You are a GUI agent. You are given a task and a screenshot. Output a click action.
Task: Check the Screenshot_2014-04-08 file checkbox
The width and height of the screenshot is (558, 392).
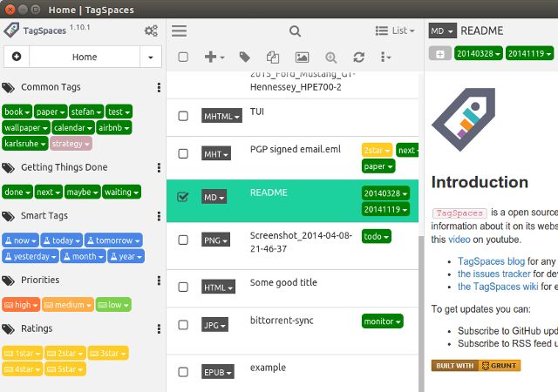(x=183, y=240)
